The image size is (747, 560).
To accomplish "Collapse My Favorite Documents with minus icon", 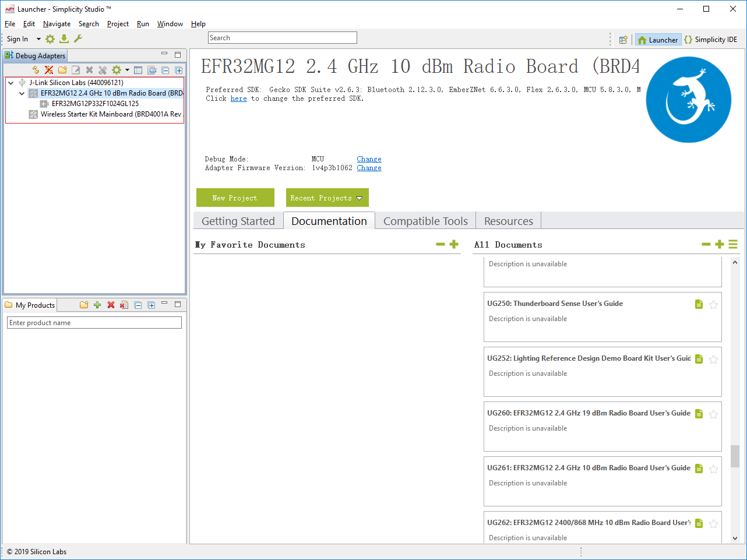I will (441, 244).
